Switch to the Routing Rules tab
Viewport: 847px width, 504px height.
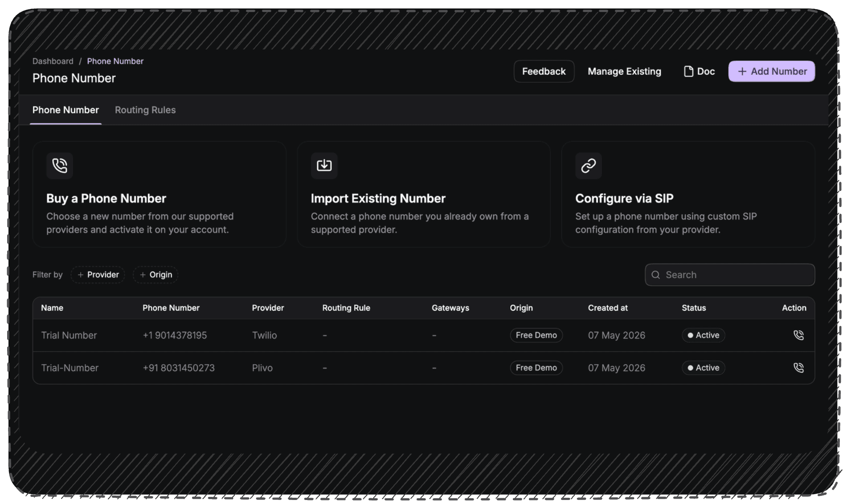click(145, 110)
